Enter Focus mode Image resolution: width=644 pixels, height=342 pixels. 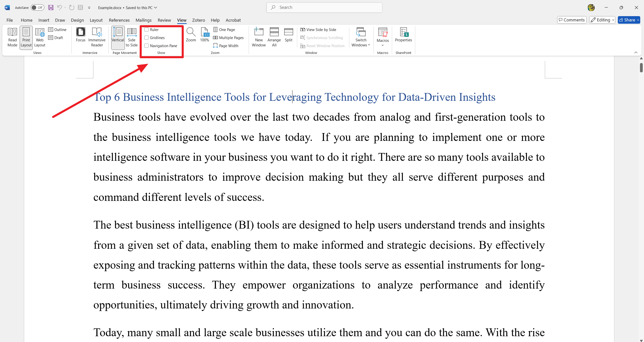[81, 35]
